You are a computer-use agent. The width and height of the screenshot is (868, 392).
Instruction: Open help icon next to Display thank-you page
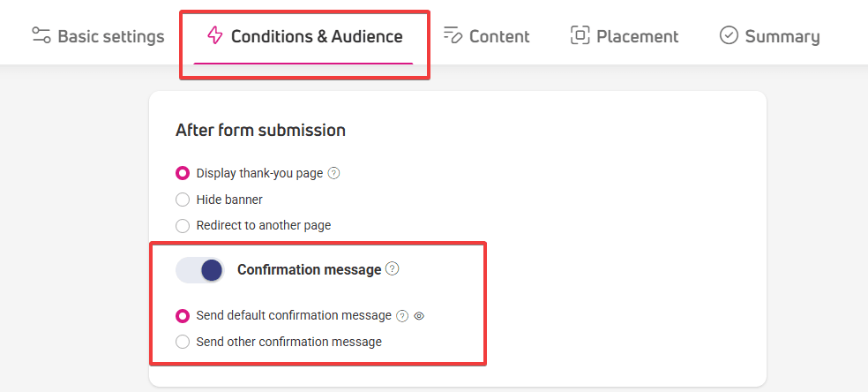333,173
